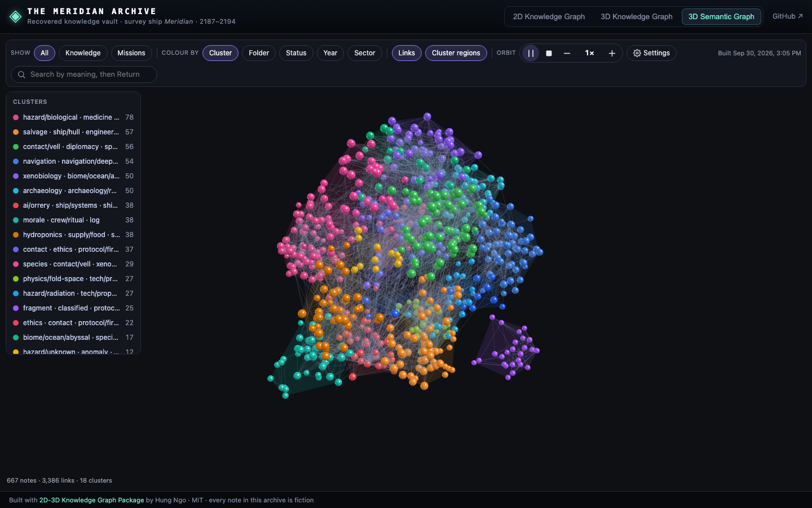The width and height of the screenshot is (812, 508).
Task: Colour nodes by Cluster
Action: [x=220, y=53]
